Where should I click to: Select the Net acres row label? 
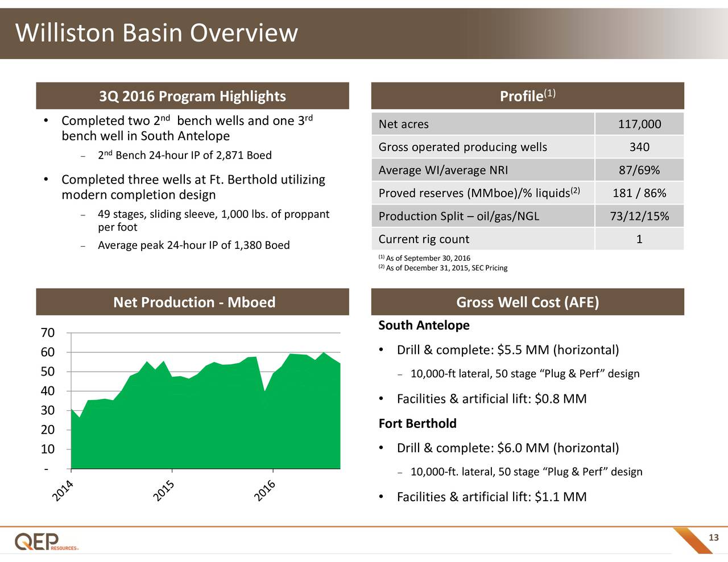point(404,124)
